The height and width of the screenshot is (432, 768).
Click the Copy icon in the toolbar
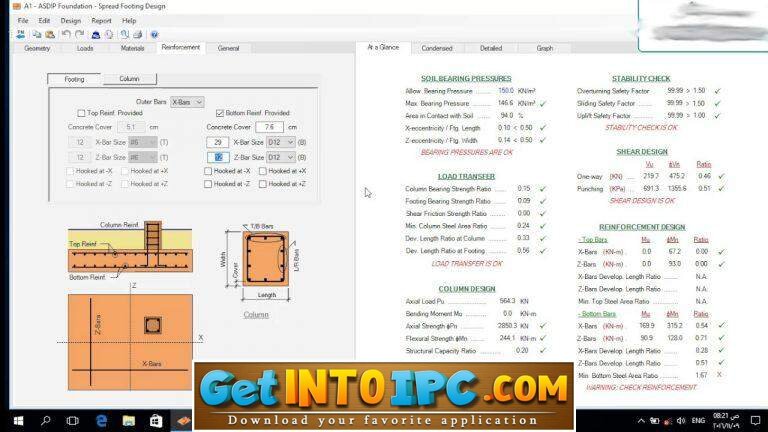(x=37, y=34)
